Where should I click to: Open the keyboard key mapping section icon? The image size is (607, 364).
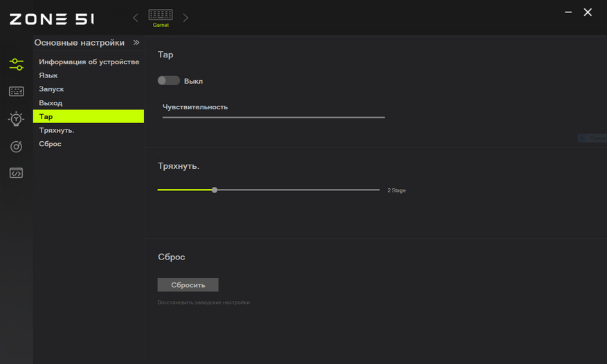click(16, 91)
